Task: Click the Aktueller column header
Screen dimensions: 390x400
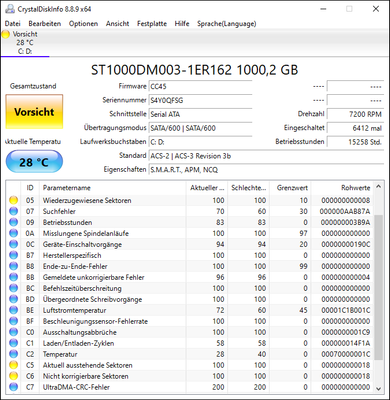Action: pyautogui.click(x=207, y=188)
